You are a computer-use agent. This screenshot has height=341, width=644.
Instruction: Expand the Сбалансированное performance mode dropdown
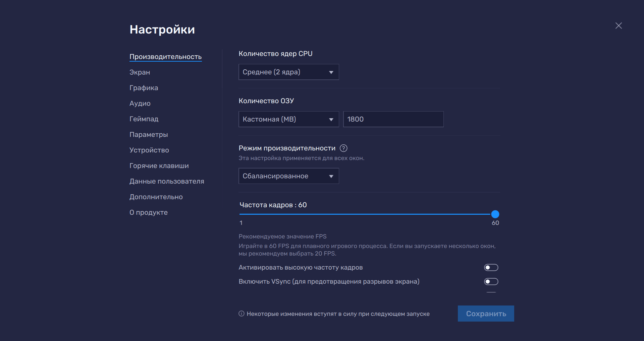(288, 176)
